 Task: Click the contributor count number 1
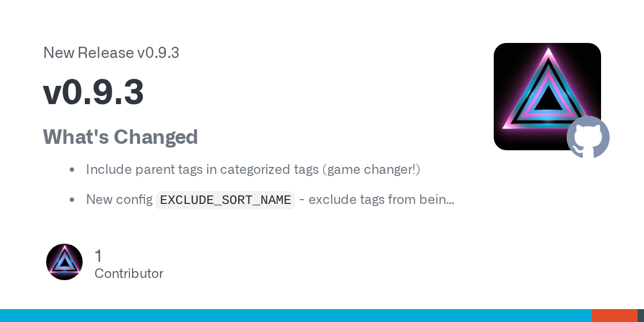point(98,256)
